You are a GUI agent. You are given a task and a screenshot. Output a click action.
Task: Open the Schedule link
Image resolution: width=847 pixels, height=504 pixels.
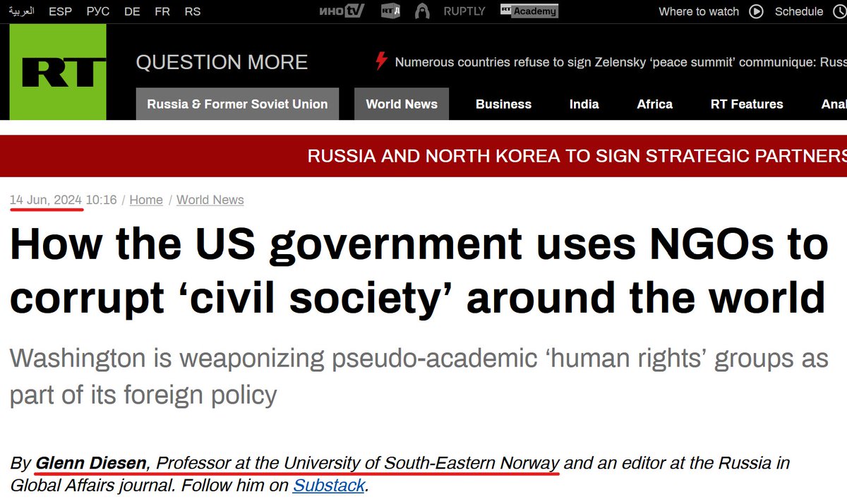(x=799, y=11)
